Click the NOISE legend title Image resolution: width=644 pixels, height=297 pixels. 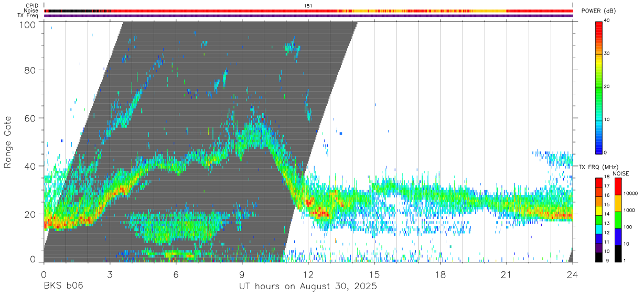[x=620, y=173]
